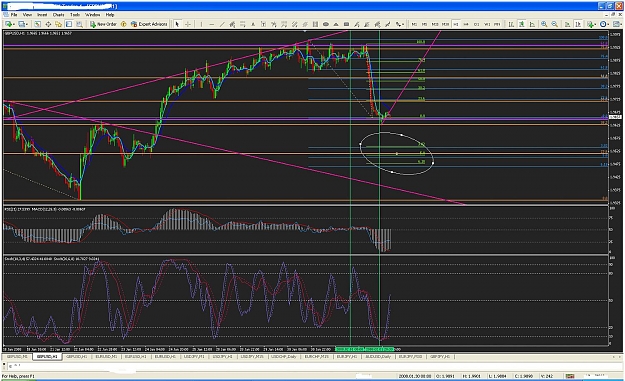Switch chart to MN timeframe
The height and width of the screenshot is (381, 625).
point(497,24)
